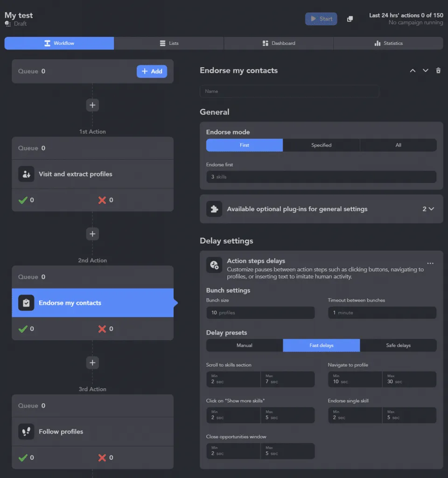Click Endorse single skill Max field
Screen dimensions: 448x478
(410, 415)
